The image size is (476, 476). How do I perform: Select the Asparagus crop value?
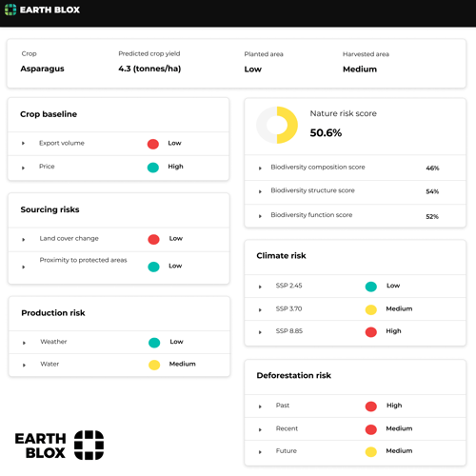[42, 69]
